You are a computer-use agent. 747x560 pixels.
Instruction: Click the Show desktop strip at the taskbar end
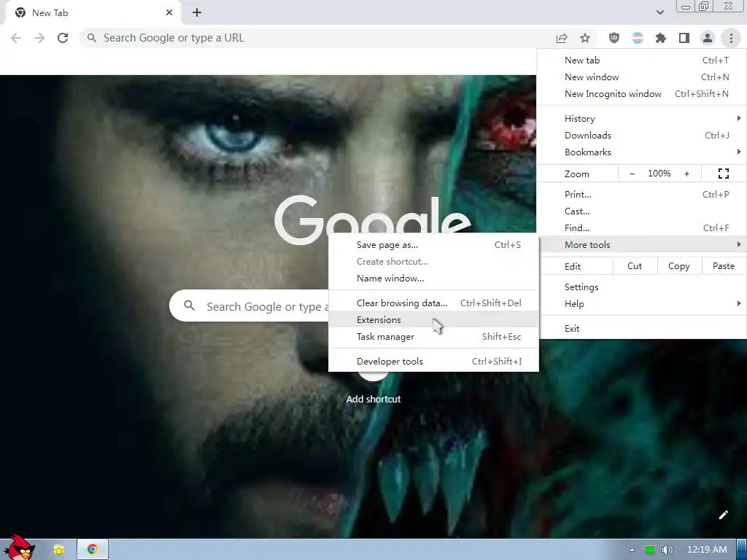(x=741, y=550)
